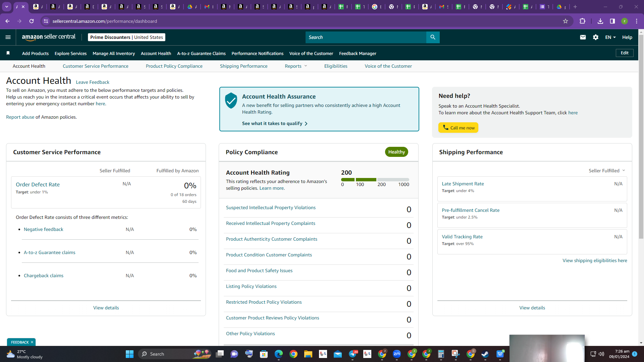Image resolution: width=644 pixels, height=362 pixels.
Task: Open Zoom from the taskbar
Action: 397,354
